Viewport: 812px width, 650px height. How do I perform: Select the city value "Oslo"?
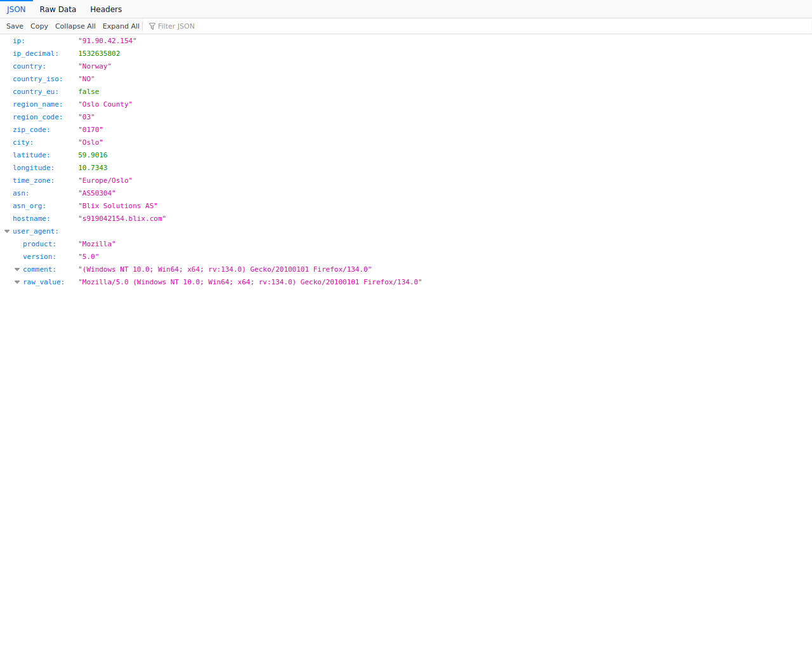pos(91,143)
